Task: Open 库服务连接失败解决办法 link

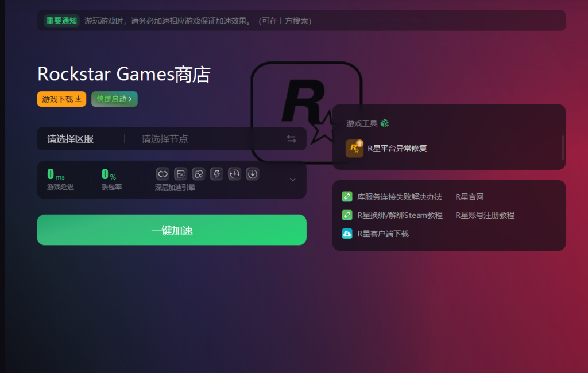Action: click(400, 197)
